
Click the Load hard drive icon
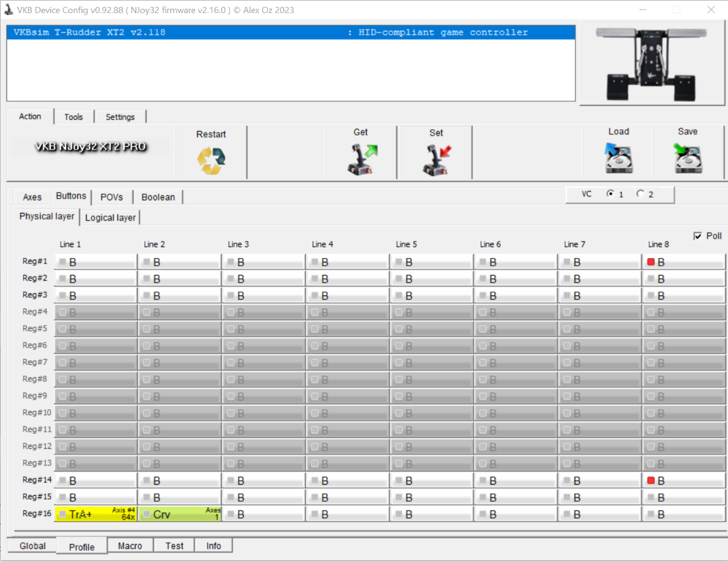pyautogui.click(x=618, y=158)
